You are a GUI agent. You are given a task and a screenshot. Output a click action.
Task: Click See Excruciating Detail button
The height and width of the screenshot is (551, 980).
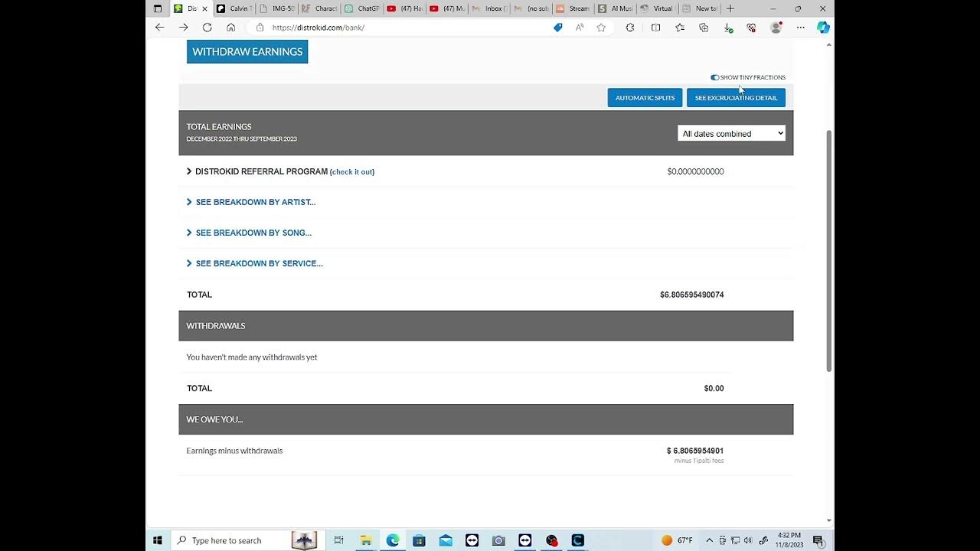tap(736, 98)
